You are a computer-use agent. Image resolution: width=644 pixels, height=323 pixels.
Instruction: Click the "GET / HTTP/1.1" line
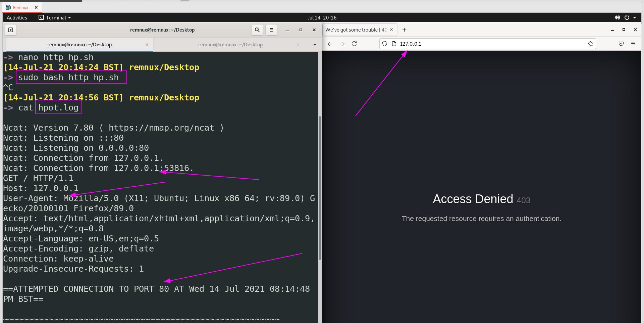coord(38,178)
